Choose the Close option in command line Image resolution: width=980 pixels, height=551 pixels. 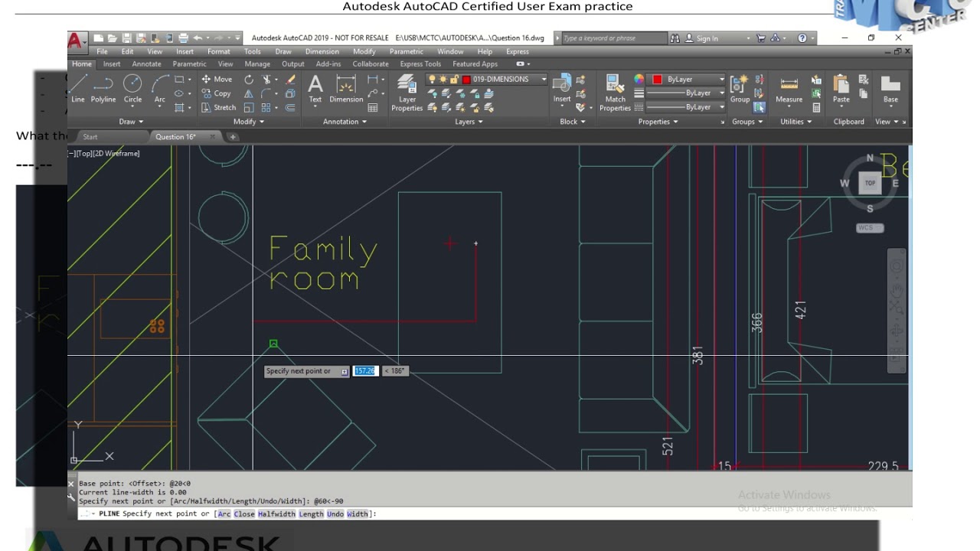point(244,514)
